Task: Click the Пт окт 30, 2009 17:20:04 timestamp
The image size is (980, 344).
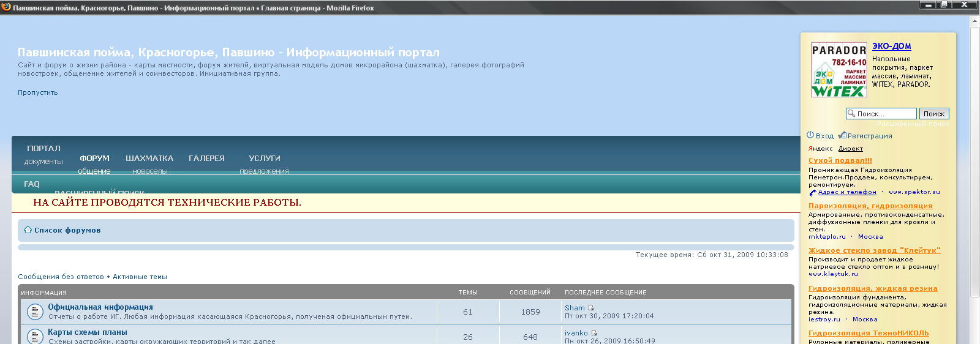Action: pos(609,316)
